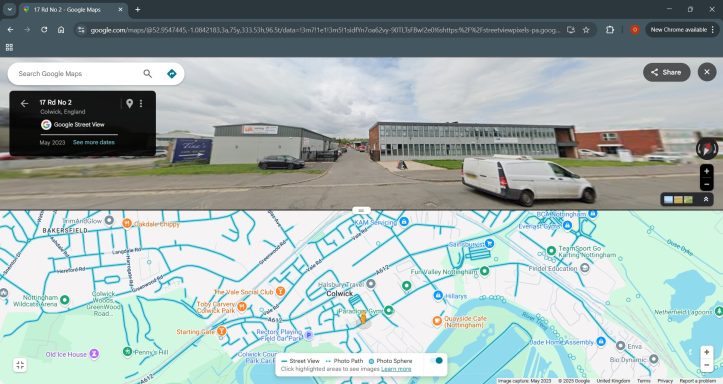Viewport: 723px width, 384px height.
Task: Select the Toby Carvery Colwick Park pin
Action: click(242, 307)
